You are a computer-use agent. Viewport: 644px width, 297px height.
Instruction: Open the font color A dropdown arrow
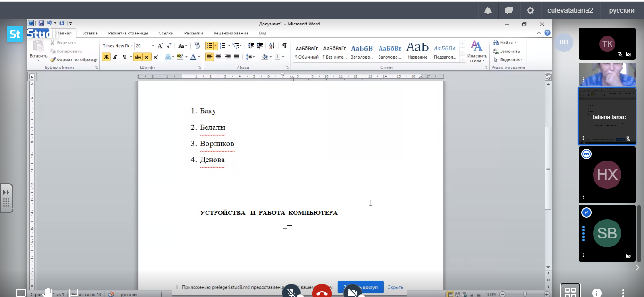coord(199,57)
